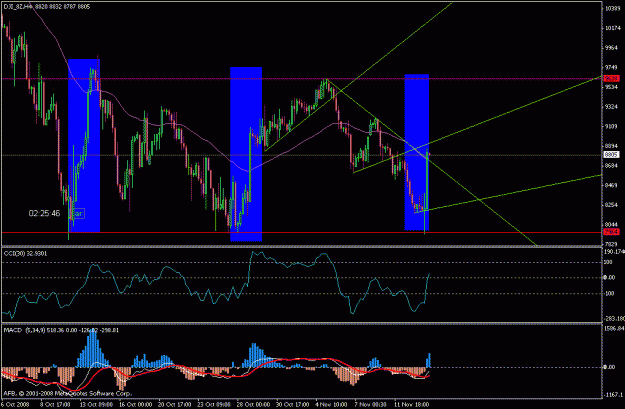Click the 28 Oct 00:00 date label
The image size is (625, 409).
pyautogui.click(x=254, y=404)
